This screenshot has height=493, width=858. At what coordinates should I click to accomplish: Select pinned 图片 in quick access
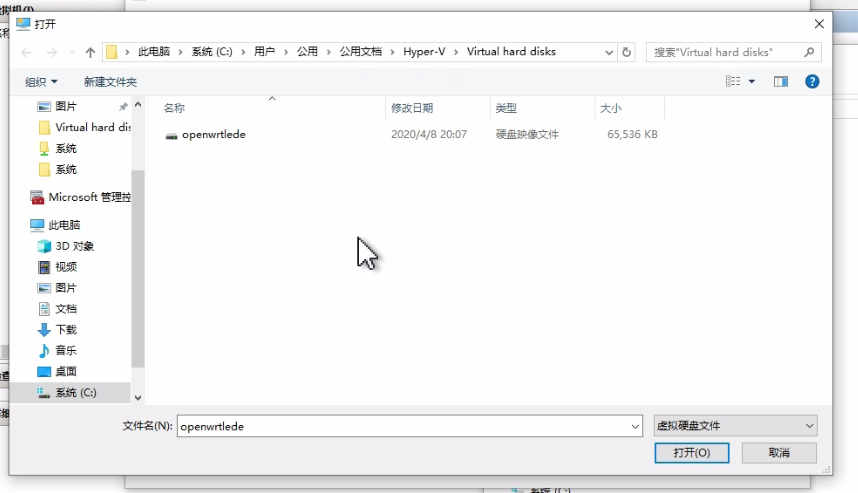click(66, 106)
